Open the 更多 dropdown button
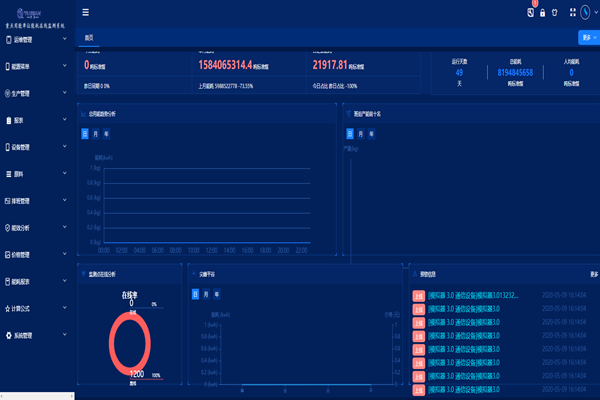The width and height of the screenshot is (600, 400). coord(585,37)
